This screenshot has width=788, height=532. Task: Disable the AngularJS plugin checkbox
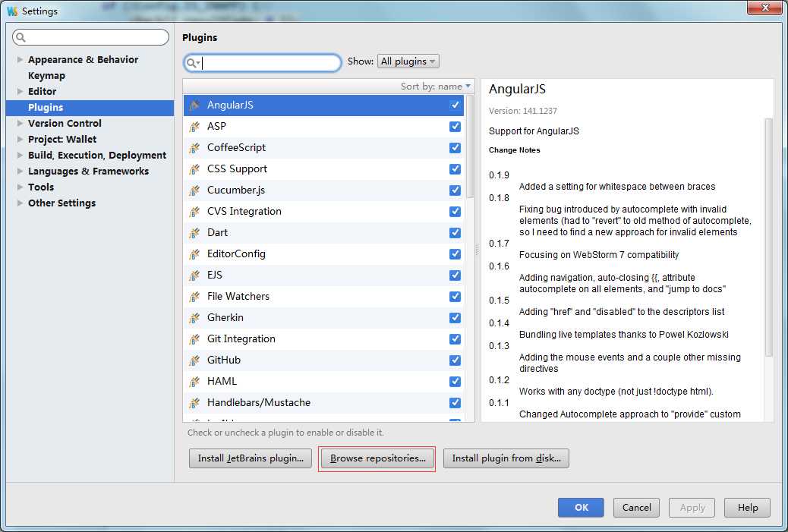(x=455, y=105)
